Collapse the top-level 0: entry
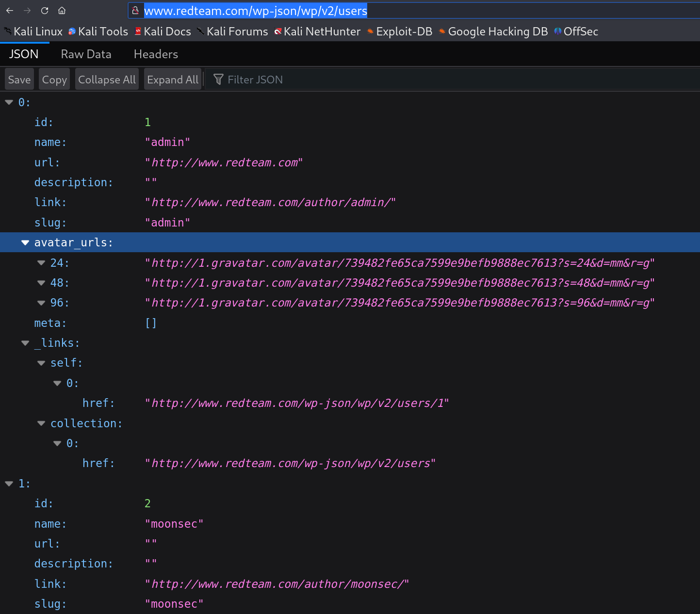Screen dimensions: 700x614 click(x=9, y=102)
